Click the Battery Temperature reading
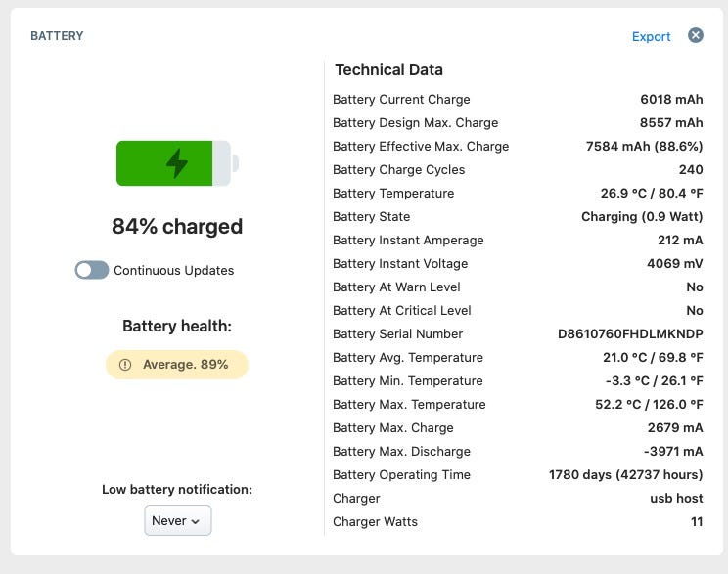This screenshot has height=574, width=728. click(x=652, y=193)
